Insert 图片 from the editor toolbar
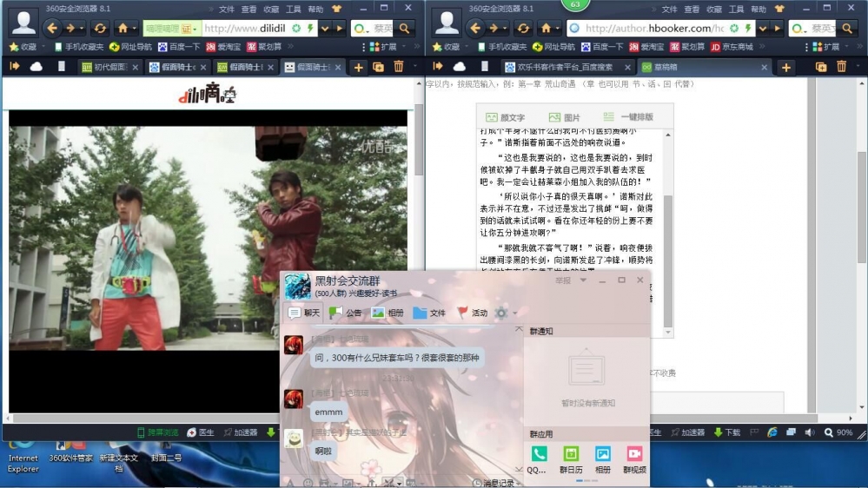 click(x=564, y=117)
